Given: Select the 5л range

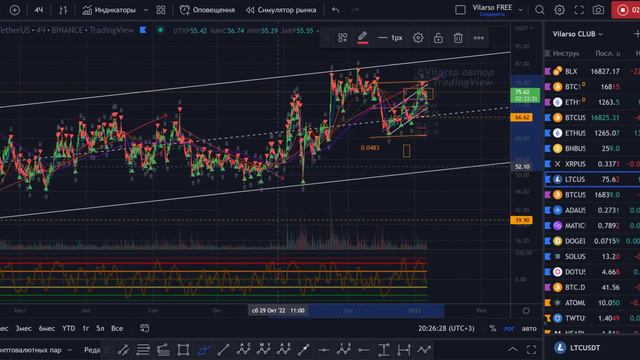Looking at the screenshot, I should point(100,328).
